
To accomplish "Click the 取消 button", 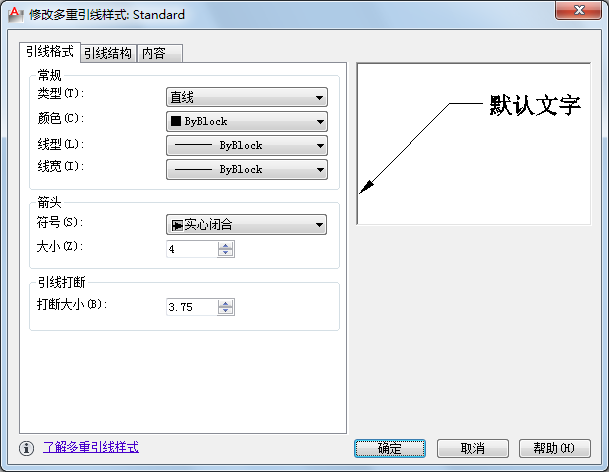I will [x=473, y=448].
